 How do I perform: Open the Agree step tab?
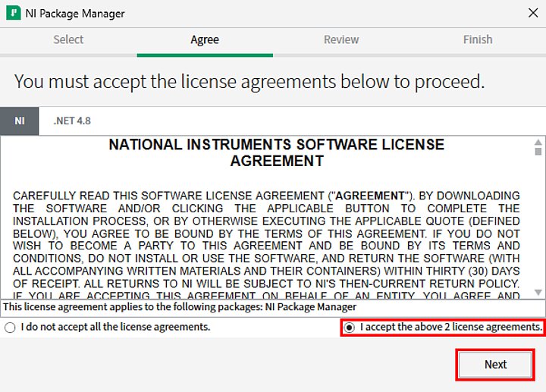[x=205, y=39]
